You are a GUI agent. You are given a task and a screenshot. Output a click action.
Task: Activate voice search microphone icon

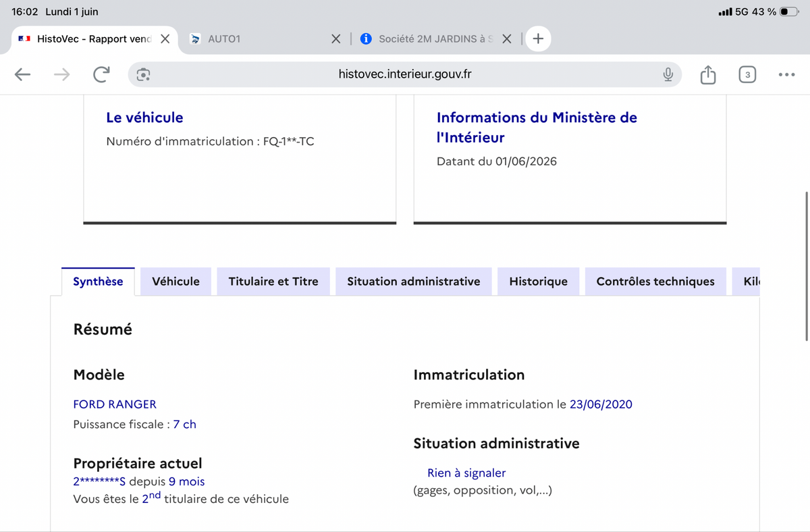[668, 75]
